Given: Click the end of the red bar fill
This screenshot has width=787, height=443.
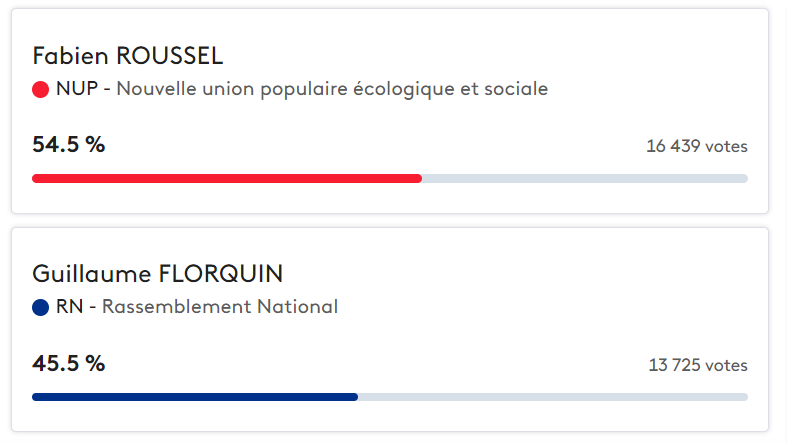Looking at the screenshot, I should pos(420,179).
